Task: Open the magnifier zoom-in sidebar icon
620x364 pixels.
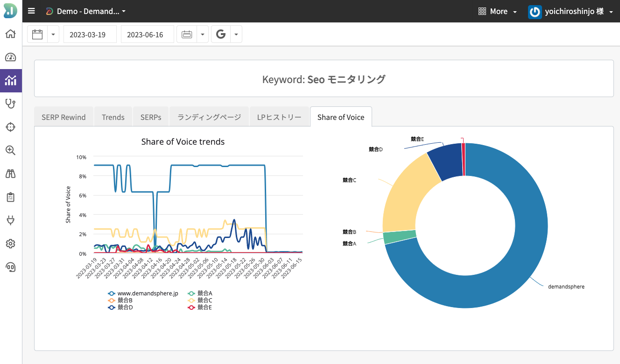Action: tap(10, 150)
